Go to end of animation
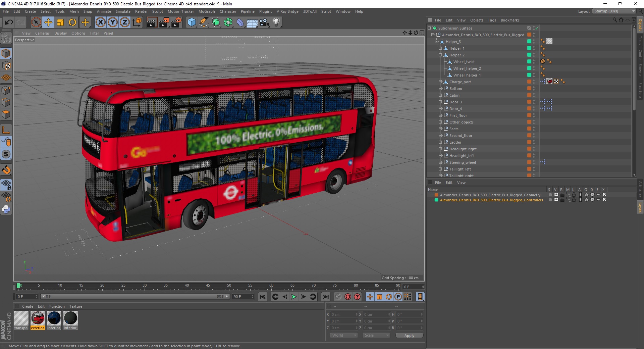644x349 pixels. (x=326, y=297)
